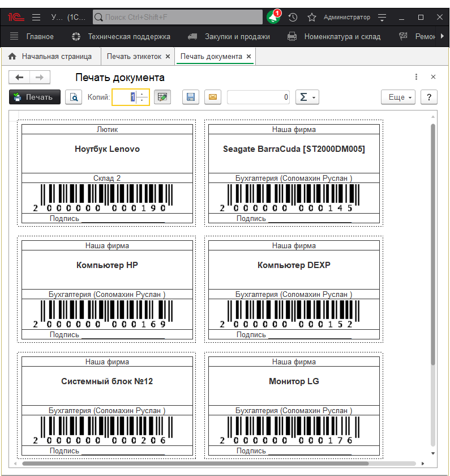The height and width of the screenshot is (476, 450).
Task: Open print preview with the magnifier icon
Action: click(x=74, y=97)
